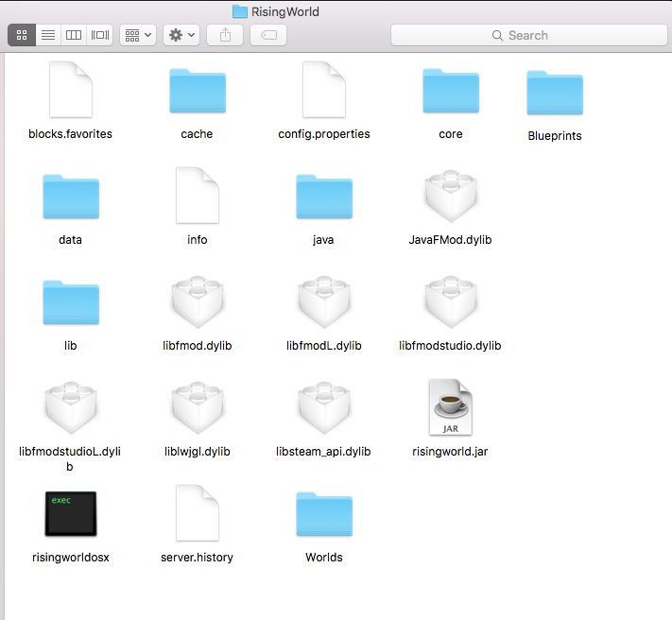This screenshot has width=672, height=620.
Task: Switch to icon view mode
Action: [22, 35]
